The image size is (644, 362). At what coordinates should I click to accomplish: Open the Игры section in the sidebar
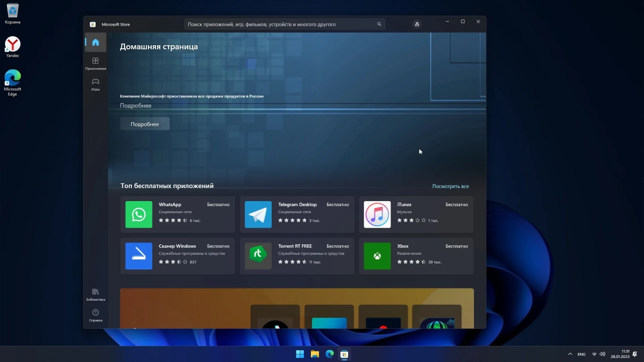coord(95,84)
